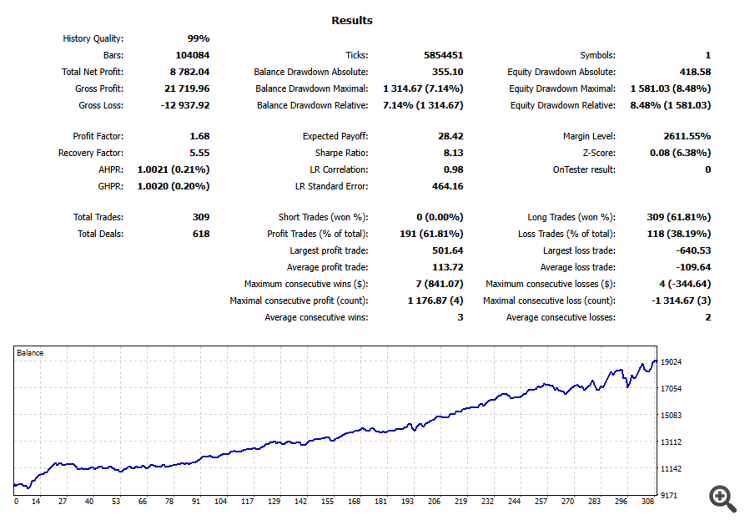This screenshot has width=750, height=525.
Task: Click Long Trades value 309 (61.81%)
Action: click(679, 218)
